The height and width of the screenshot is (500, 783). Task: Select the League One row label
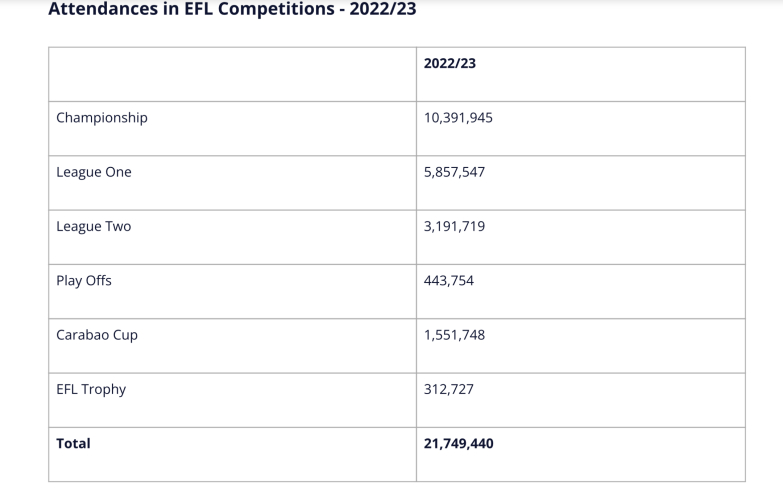coord(94,172)
